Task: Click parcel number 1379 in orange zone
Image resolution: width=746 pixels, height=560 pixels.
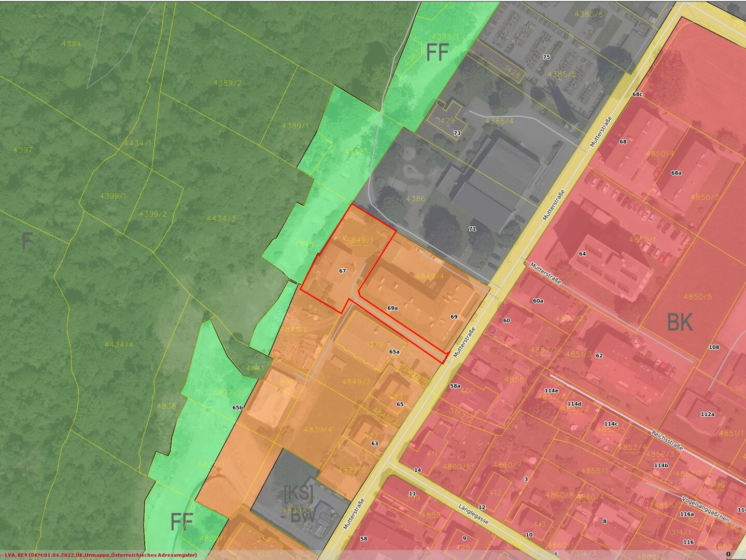Action: (x=374, y=344)
